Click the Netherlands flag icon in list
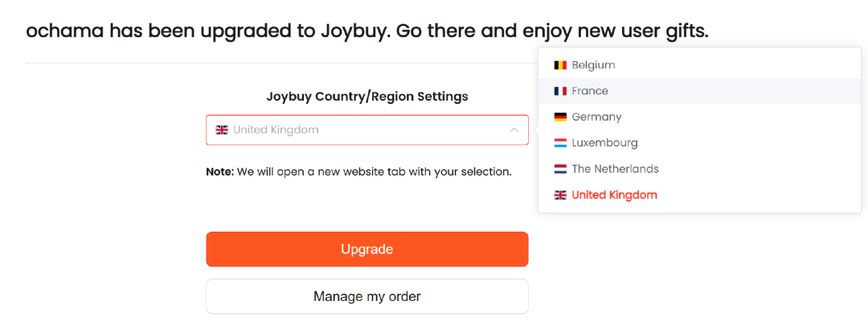The height and width of the screenshot is (330, 868). (560, 169)
